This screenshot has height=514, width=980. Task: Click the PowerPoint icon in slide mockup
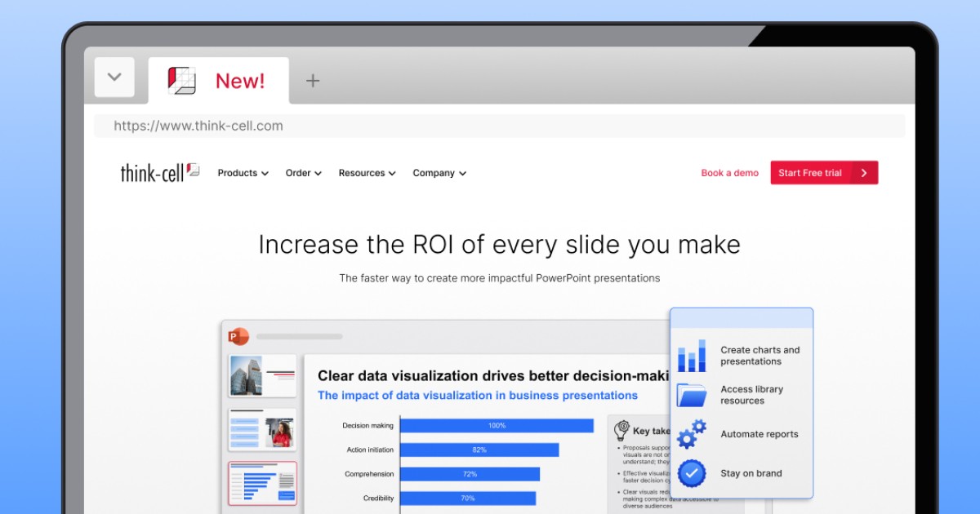pos(238,336)
